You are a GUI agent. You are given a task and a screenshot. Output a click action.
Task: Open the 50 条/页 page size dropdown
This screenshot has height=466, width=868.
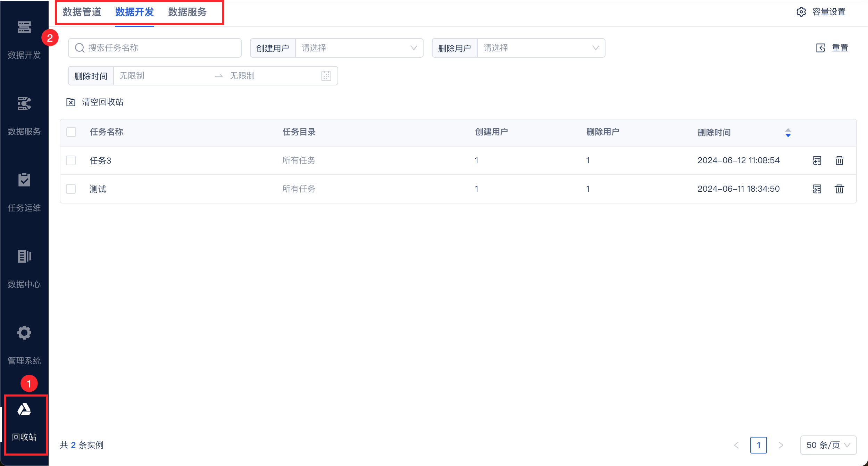[x=828, y=445]
